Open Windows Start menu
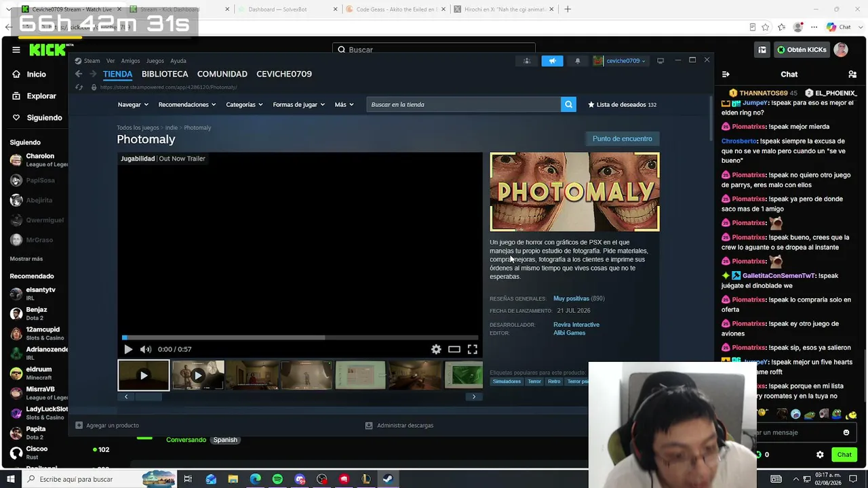This screenshot has width=868, height=488. (10, 479)
